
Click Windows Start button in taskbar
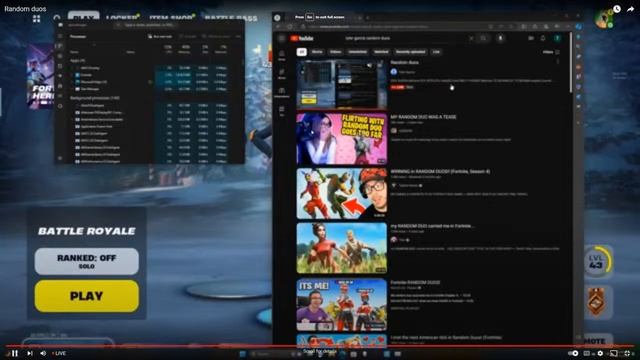click(242, 354)
